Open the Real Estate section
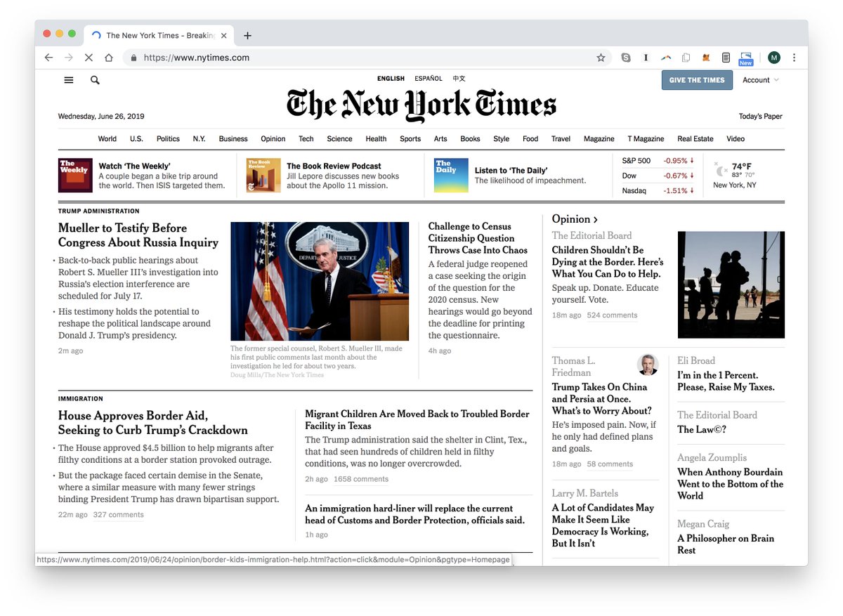Screen dimensions: 843x616 click(695, 139)
